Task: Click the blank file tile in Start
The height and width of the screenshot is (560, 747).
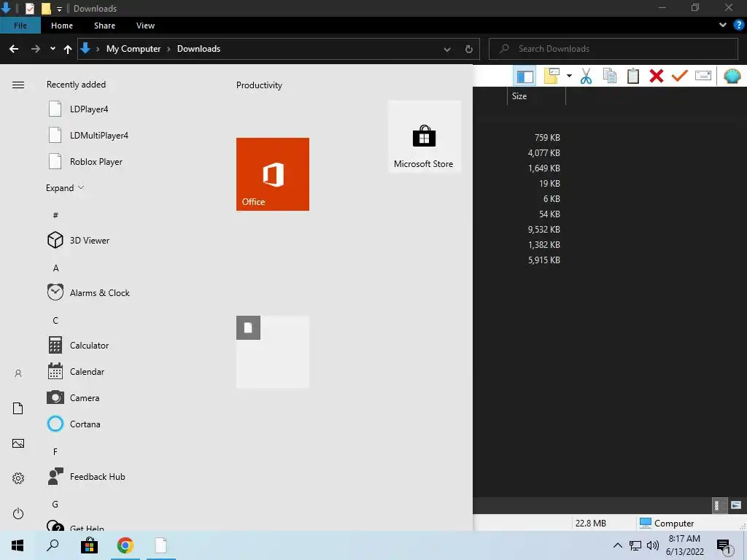Action: (273, 351)
